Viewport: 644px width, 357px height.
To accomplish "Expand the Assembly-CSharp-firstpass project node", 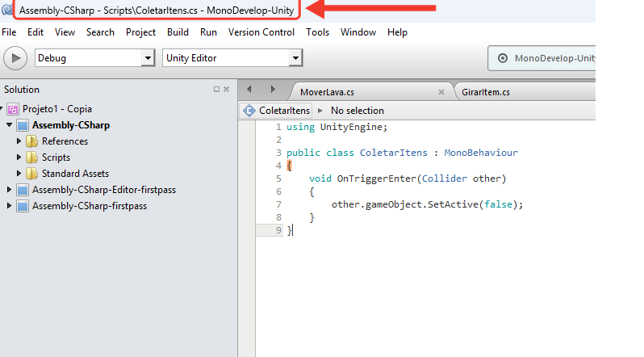I will [9, 206].
